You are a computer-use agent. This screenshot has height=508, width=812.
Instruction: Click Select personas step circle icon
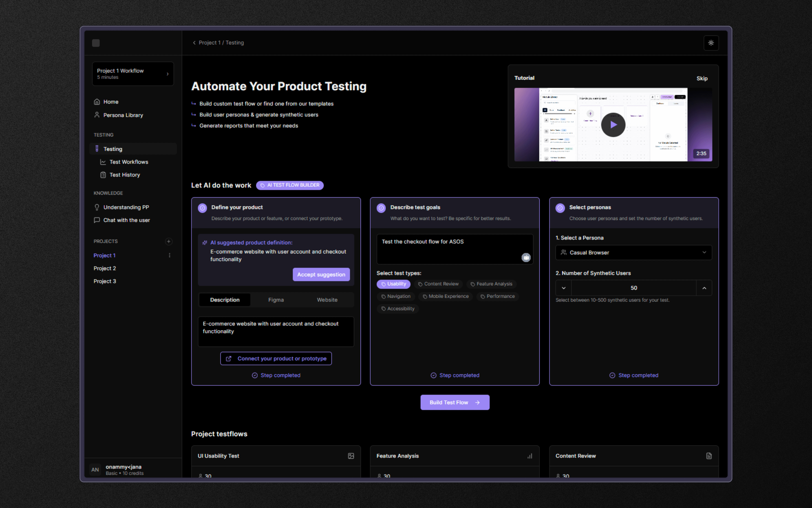(560, 208)
